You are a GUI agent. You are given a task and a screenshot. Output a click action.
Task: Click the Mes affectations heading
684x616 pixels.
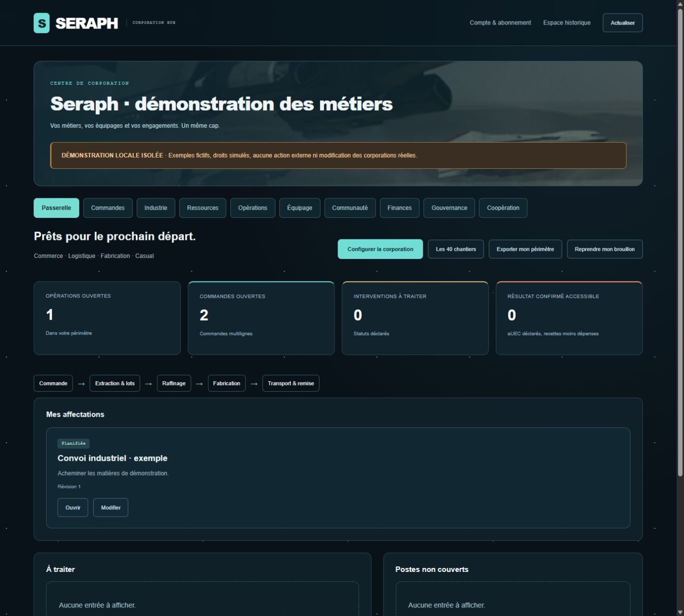pos(75,414)
